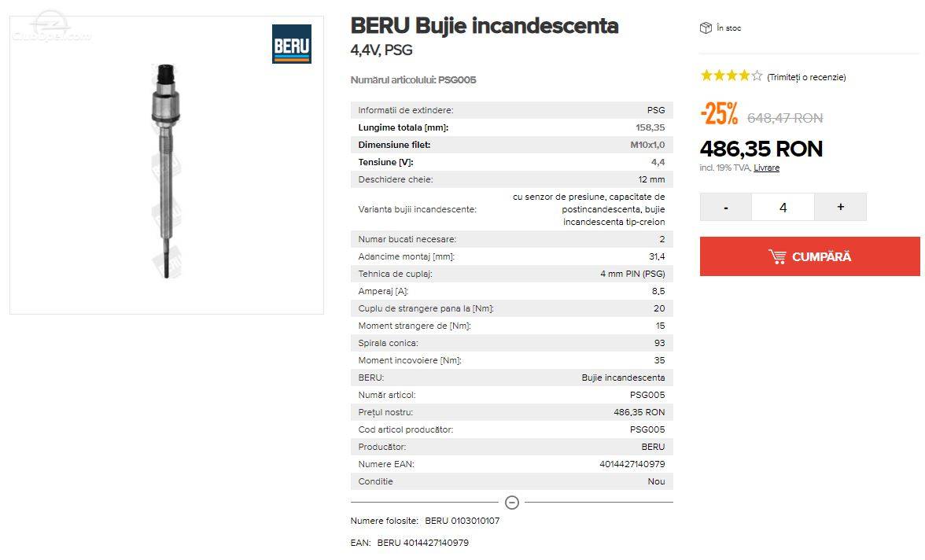Click the third rating star
The image size is (925, 560).
tap(732, 76)
